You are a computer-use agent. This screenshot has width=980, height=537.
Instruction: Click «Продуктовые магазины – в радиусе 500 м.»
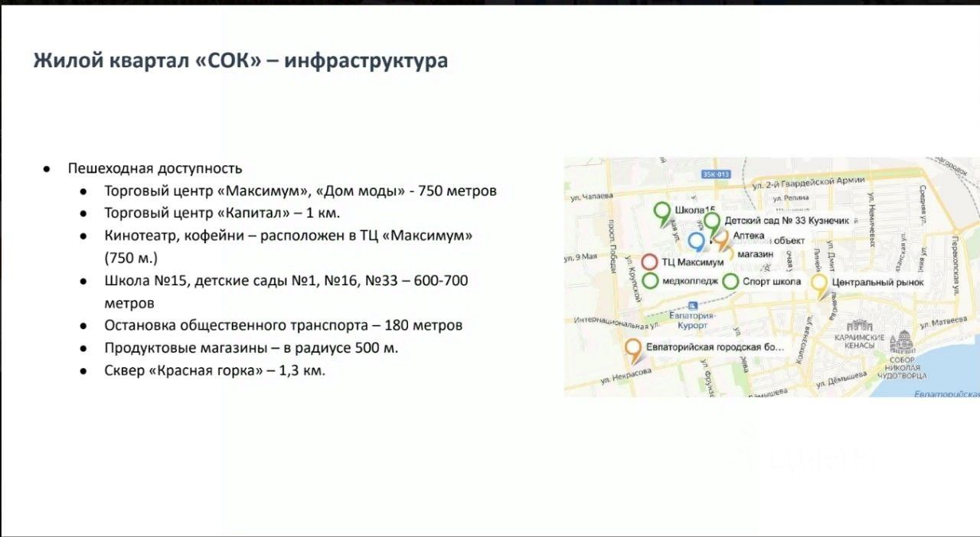click(251, 347)
